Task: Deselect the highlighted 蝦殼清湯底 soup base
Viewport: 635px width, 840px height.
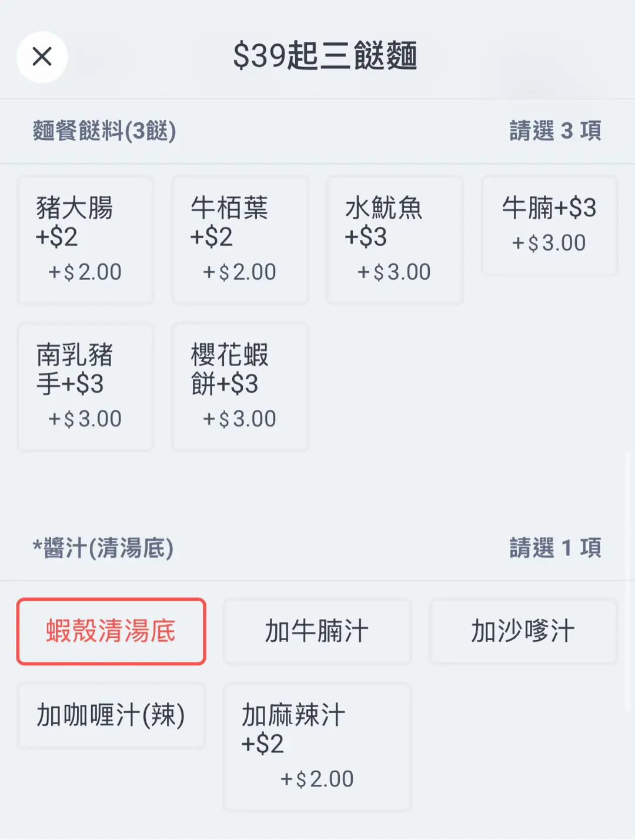Action: [111, 632]
